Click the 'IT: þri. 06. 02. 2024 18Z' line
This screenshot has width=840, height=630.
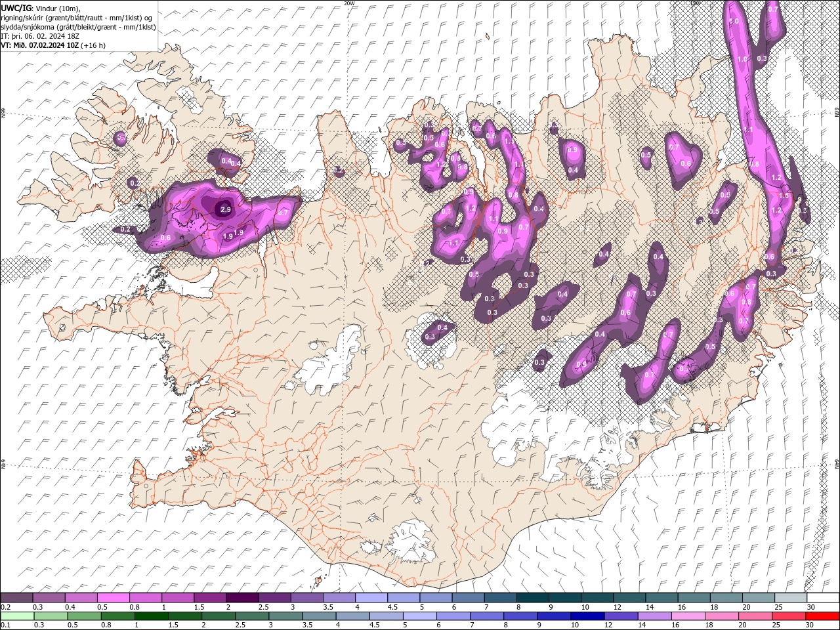pyautogui.click(x=40, y=36)
